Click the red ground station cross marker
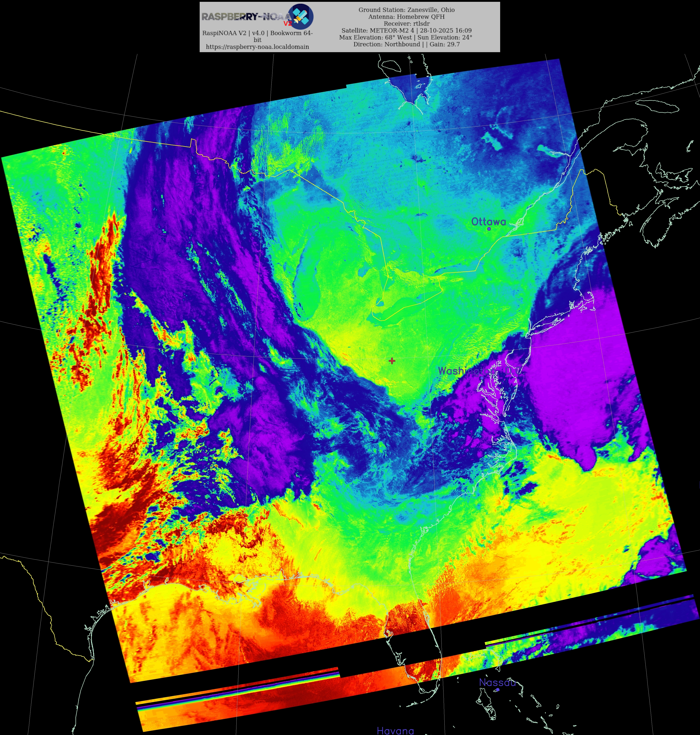This screenshot has width=700, height=735. (x=392, y=361)
